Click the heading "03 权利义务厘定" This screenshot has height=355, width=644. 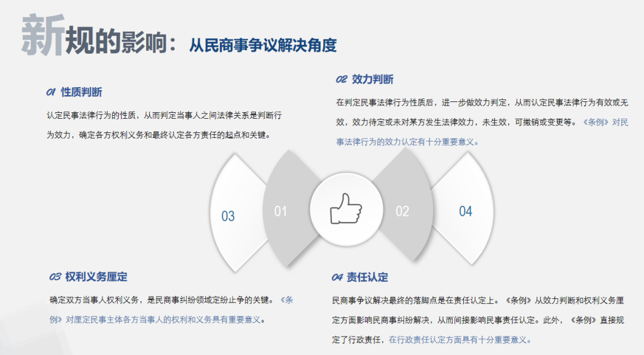pyautogui.click(x=88, y=277)
